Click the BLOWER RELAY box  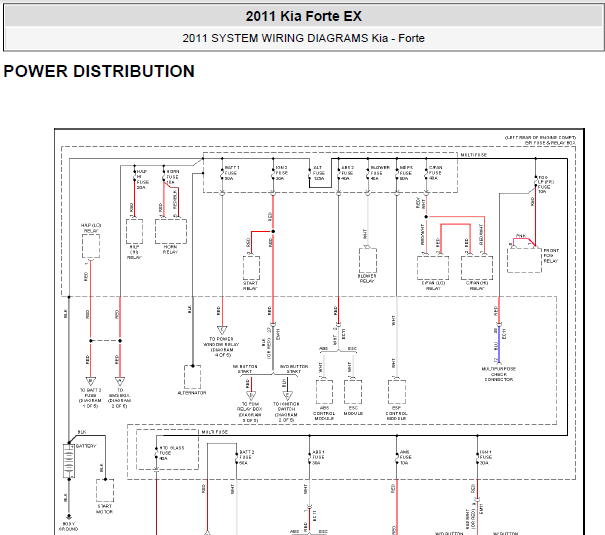[x=368, y=261]
